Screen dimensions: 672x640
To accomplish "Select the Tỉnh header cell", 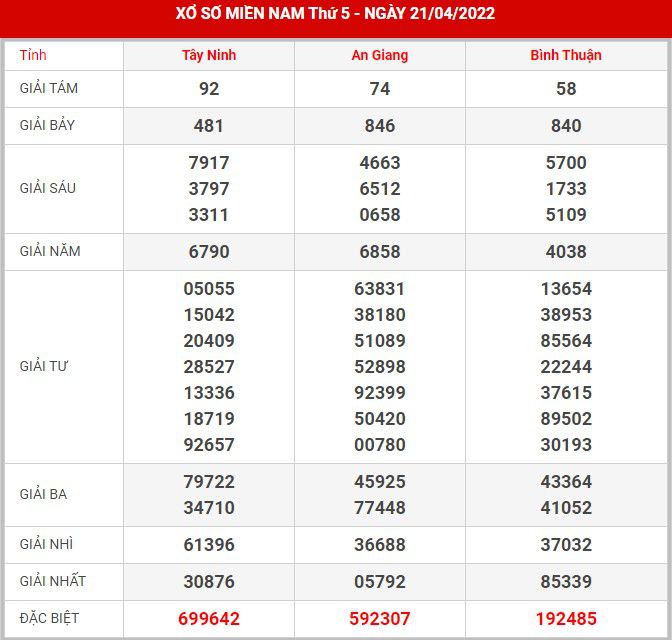I will point(33,55).
